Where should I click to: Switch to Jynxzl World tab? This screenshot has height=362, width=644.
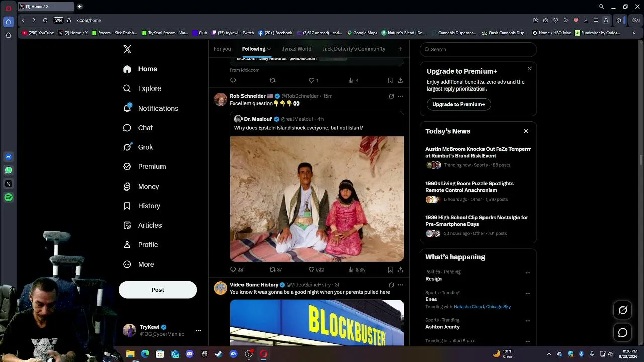click(x=297, y=49)
